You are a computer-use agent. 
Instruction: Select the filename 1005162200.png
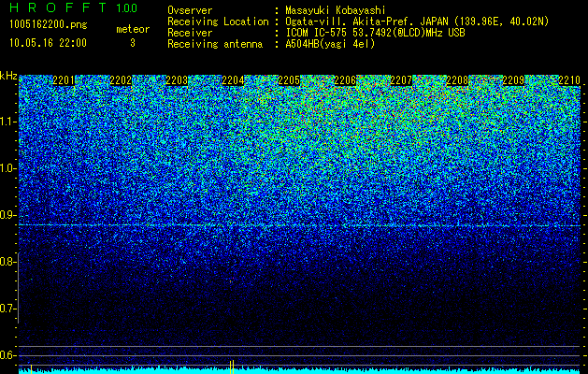tap(48, 25)
